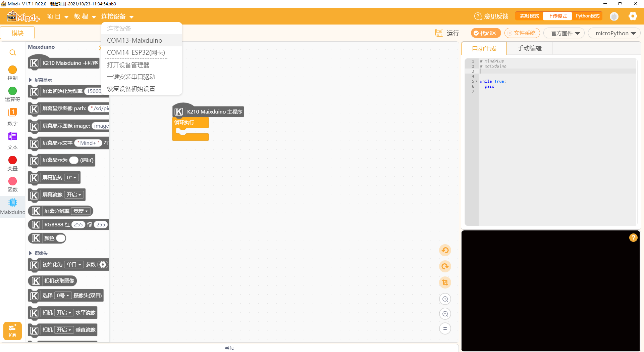Screen dimensions: 644x352
Task: Select the Maixduino chip category
Action: (12, 207)
